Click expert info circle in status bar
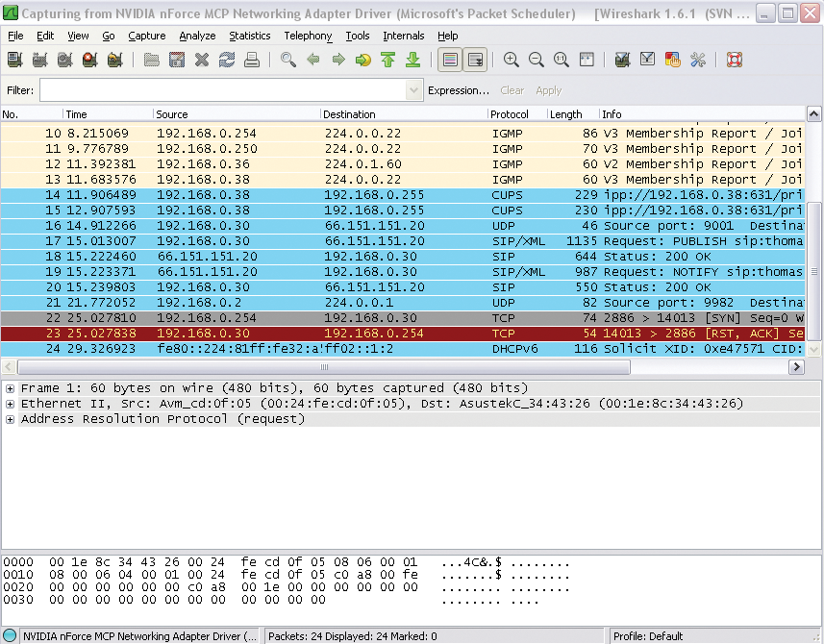 [10, 635]
